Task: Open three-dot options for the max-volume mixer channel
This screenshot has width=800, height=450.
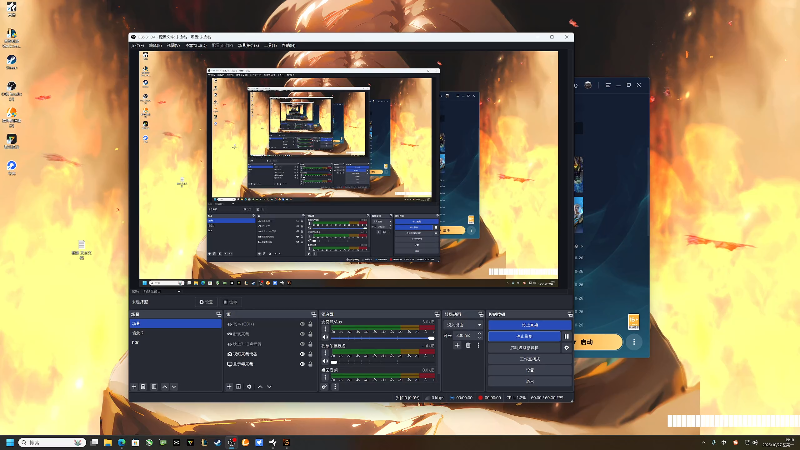Action: point(325,329)
